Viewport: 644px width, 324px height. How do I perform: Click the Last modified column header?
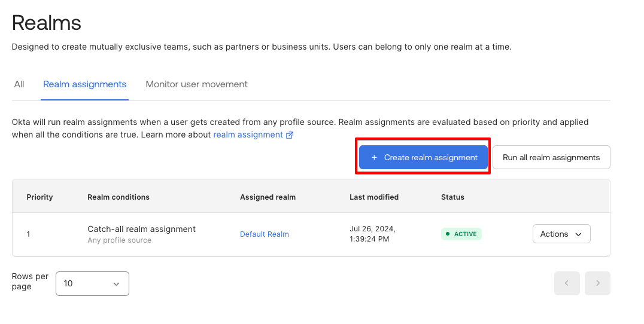[374, 197]
